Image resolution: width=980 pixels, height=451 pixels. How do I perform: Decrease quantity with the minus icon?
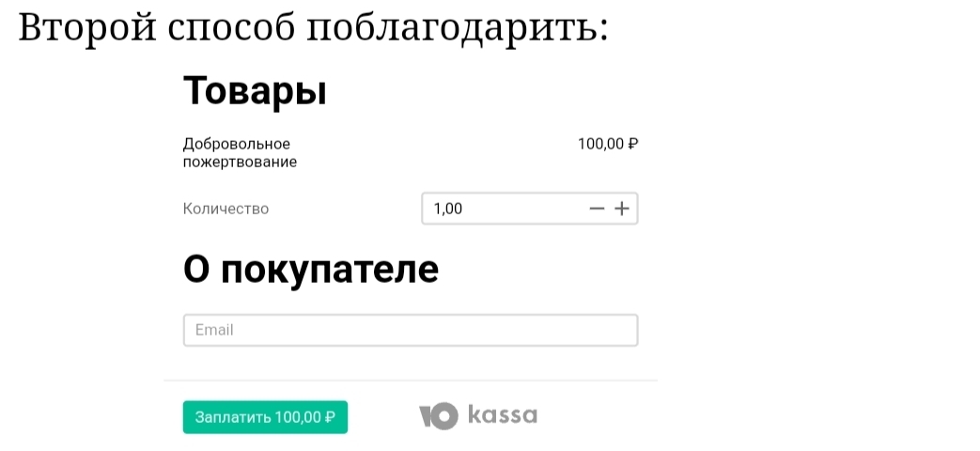click(596, 209)
